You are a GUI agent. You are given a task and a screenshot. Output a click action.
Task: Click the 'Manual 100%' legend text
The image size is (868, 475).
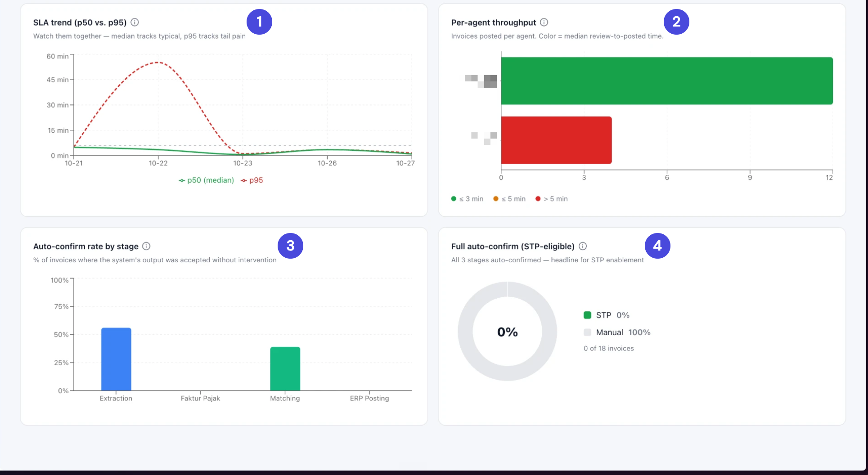623,332
